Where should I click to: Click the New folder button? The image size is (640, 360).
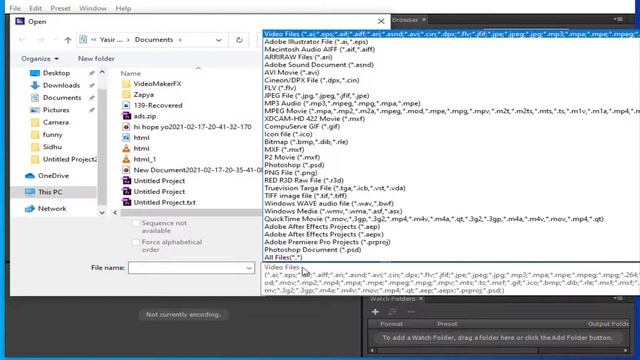click(x=96, y=59)
